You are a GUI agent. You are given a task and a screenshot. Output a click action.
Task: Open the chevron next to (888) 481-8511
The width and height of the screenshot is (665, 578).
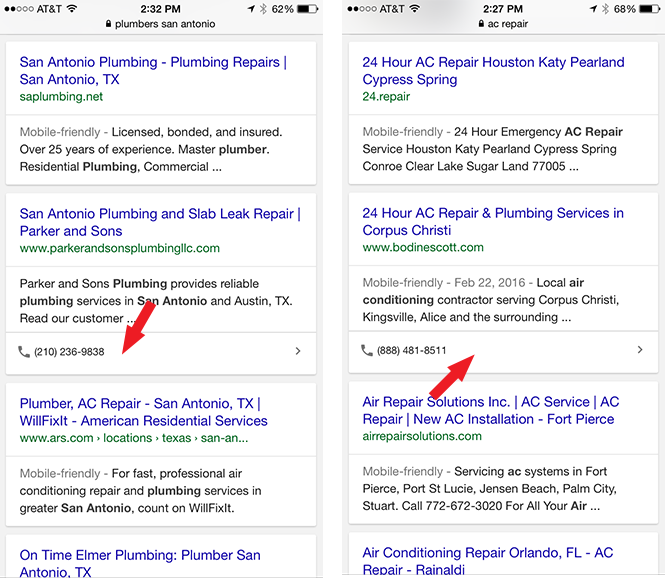640,349
